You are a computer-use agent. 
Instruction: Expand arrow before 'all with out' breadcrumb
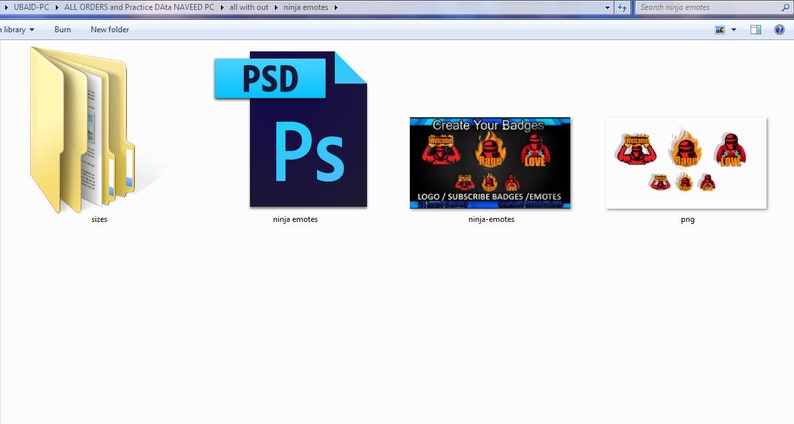(222, 8)
